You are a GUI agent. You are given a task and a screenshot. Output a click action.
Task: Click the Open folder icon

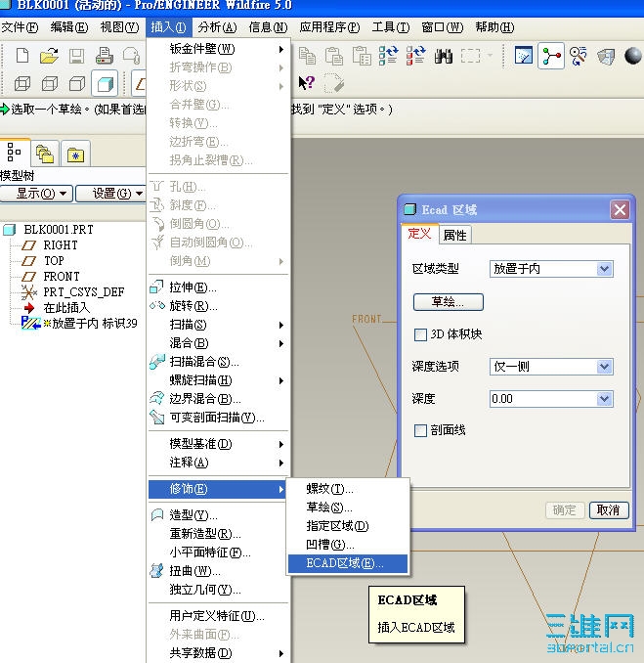pyautogui.click(x=49, y=56)
